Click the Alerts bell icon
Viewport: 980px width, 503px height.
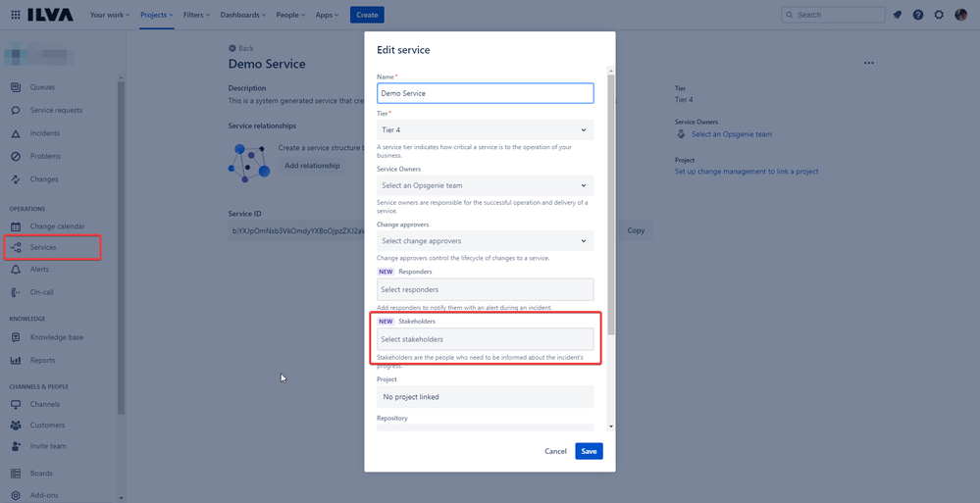point(17,270)
